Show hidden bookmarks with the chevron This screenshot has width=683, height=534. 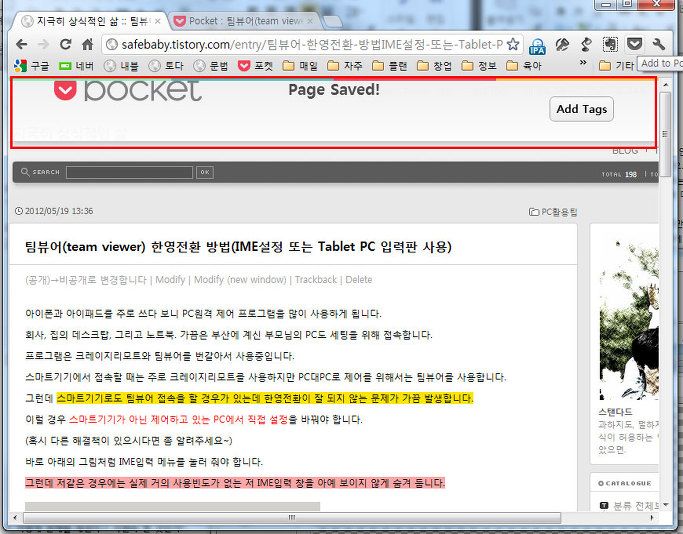point(583,63)
